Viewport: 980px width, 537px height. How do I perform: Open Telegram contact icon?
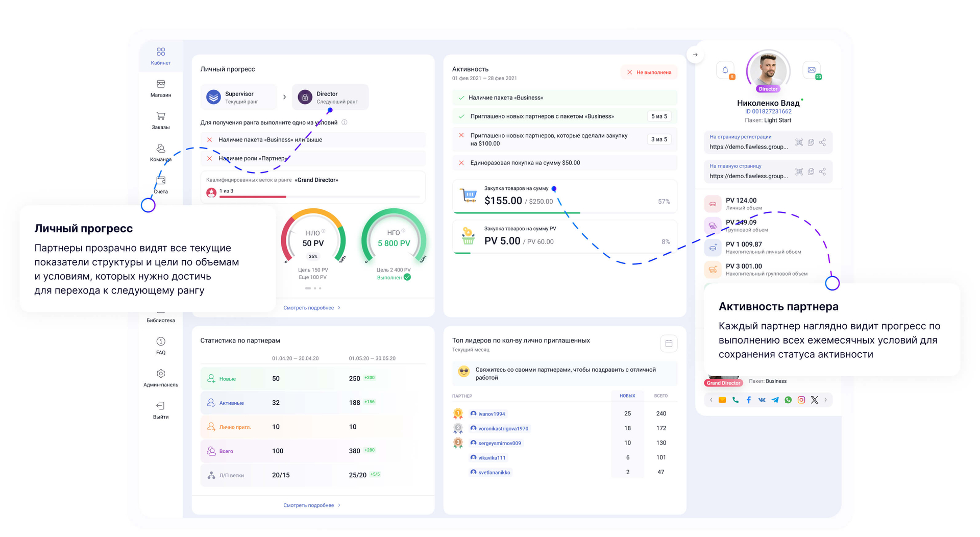click(775, 400)
